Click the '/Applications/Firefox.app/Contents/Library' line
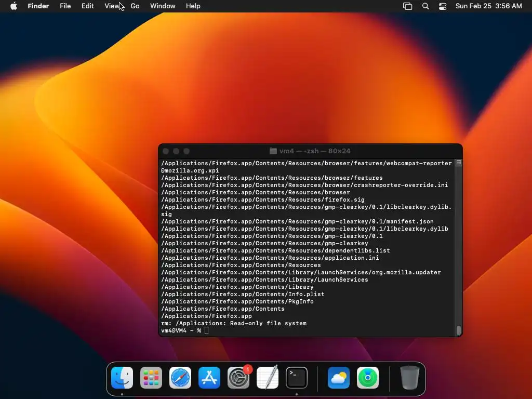Viewport: 532px width, 399px height. (x=237, y=287)
